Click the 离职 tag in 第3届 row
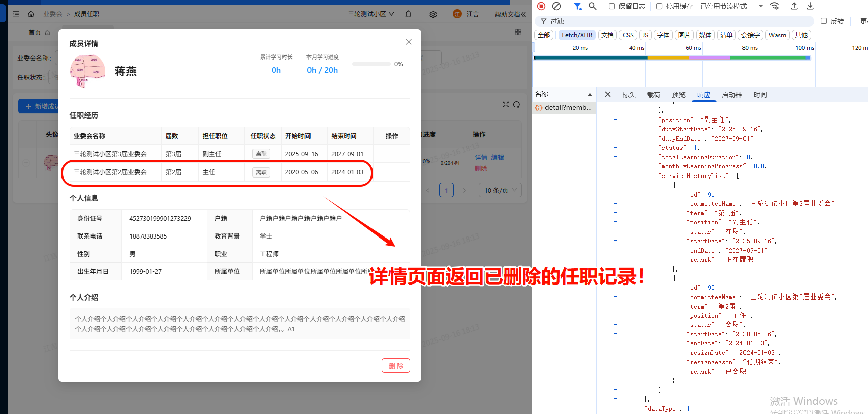868x414 pixels. pyautogui.click(x=261, y=154)
